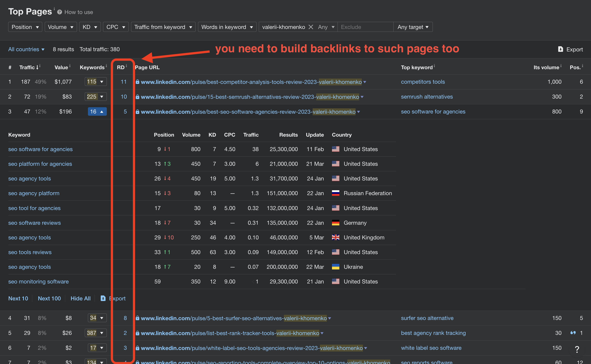The image size is (591, 364).
Task: Open the Any target dropdown
Action: click(413, 27)
